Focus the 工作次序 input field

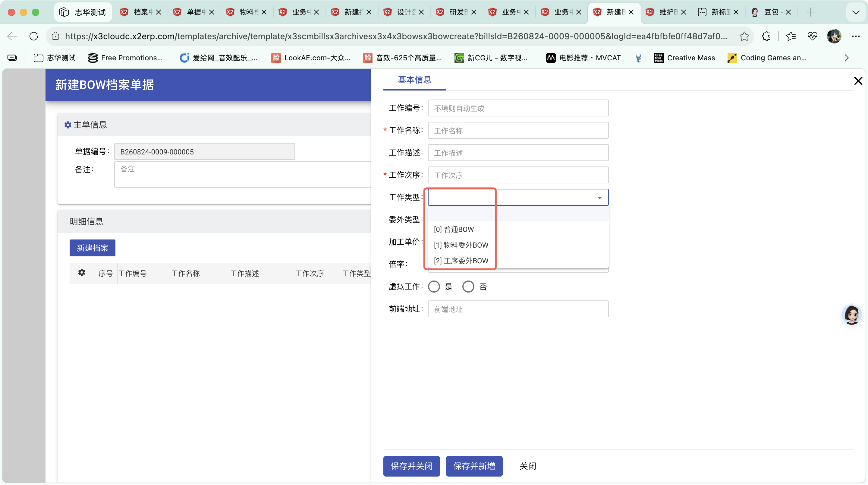[518, 175]
